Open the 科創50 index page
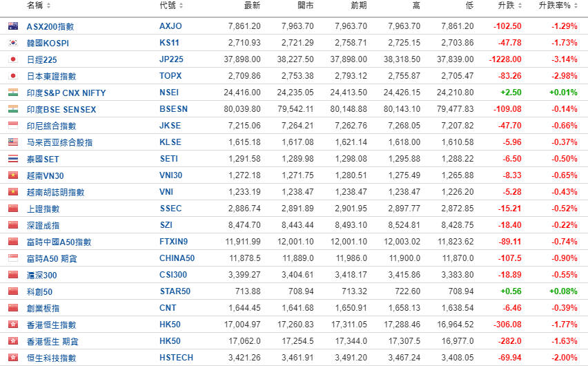 39,291
